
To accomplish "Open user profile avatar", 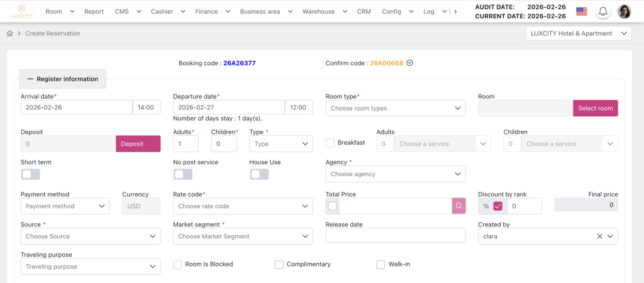I will pos(624,11).
